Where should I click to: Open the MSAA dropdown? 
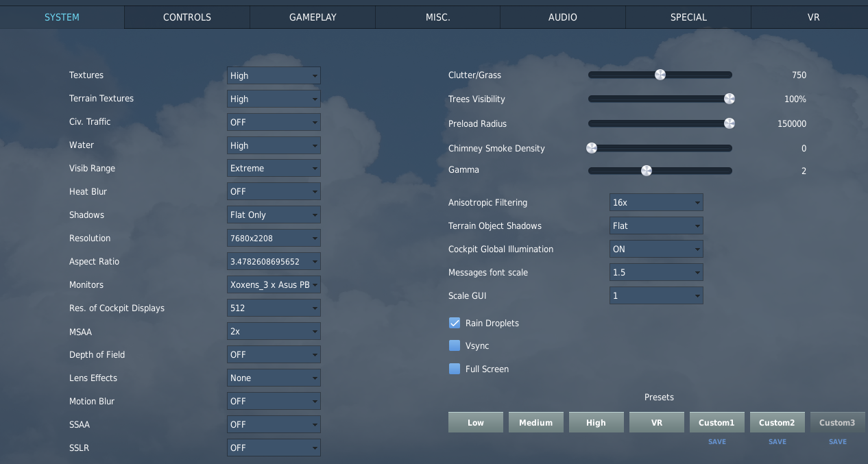[x=274, y=332]
